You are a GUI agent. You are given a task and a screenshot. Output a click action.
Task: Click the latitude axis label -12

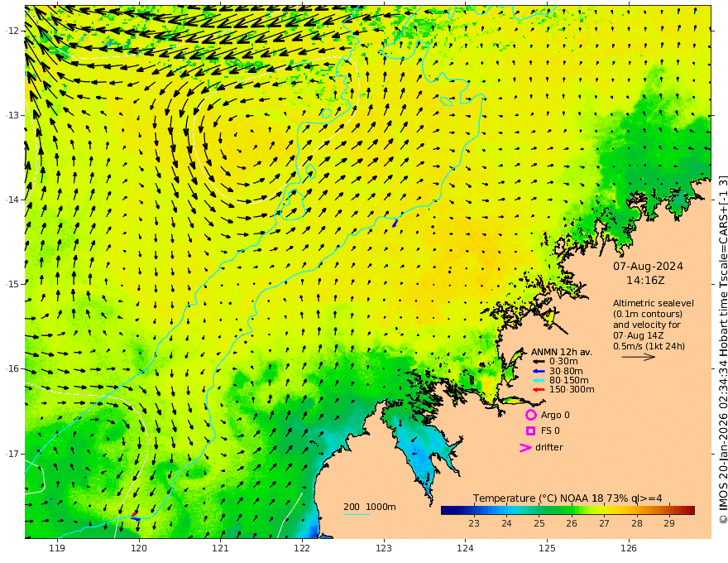coord(13,31)
